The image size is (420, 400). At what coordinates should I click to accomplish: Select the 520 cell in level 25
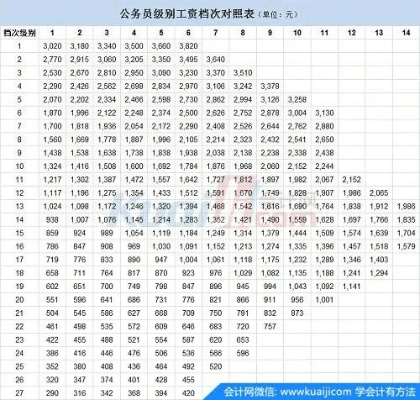click(x=216, y=366)
